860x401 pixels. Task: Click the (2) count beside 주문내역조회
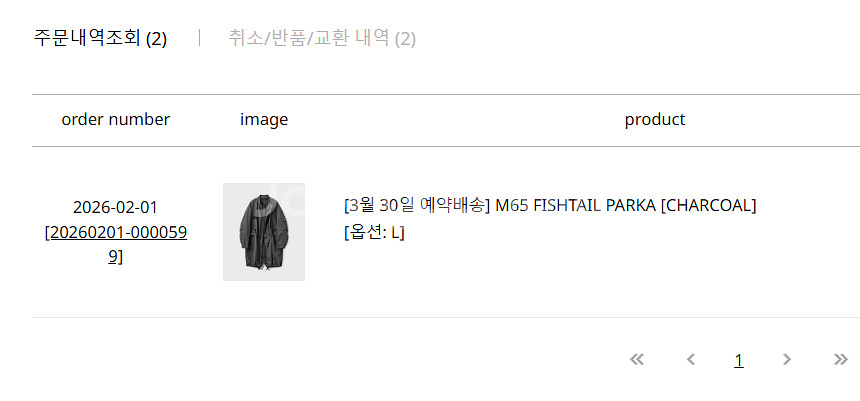click(156, 39)
